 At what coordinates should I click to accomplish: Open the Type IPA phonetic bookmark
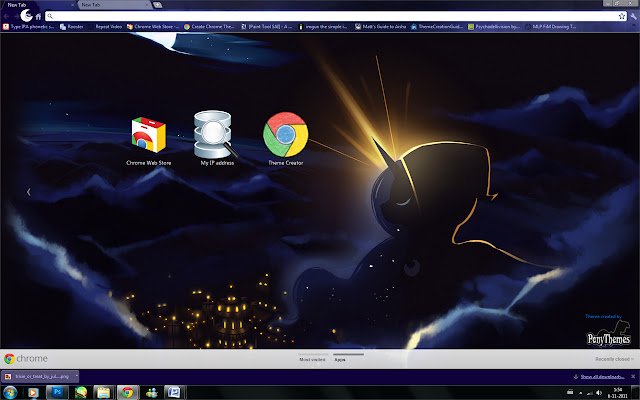(29, 27)
